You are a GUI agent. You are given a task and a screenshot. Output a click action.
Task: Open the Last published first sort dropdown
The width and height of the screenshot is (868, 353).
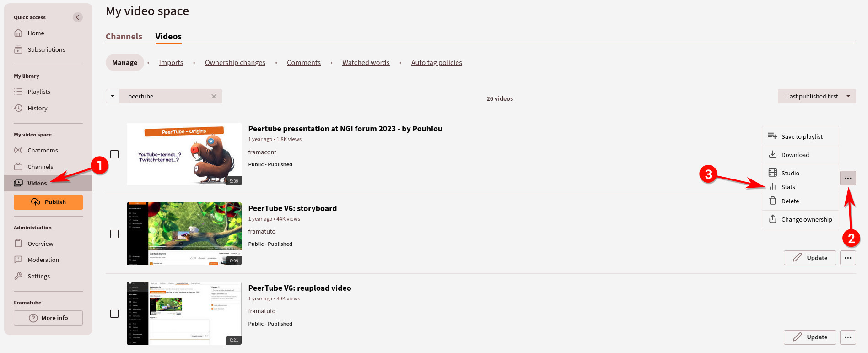pos(816,96)
